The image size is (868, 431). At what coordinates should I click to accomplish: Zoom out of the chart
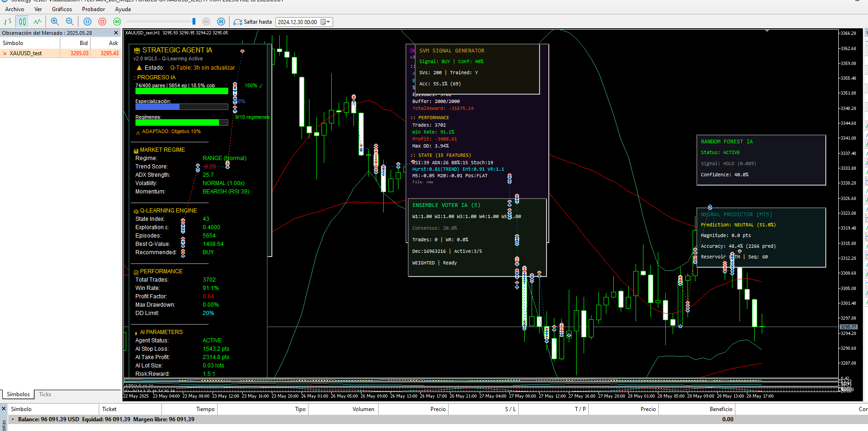(70, 22)
